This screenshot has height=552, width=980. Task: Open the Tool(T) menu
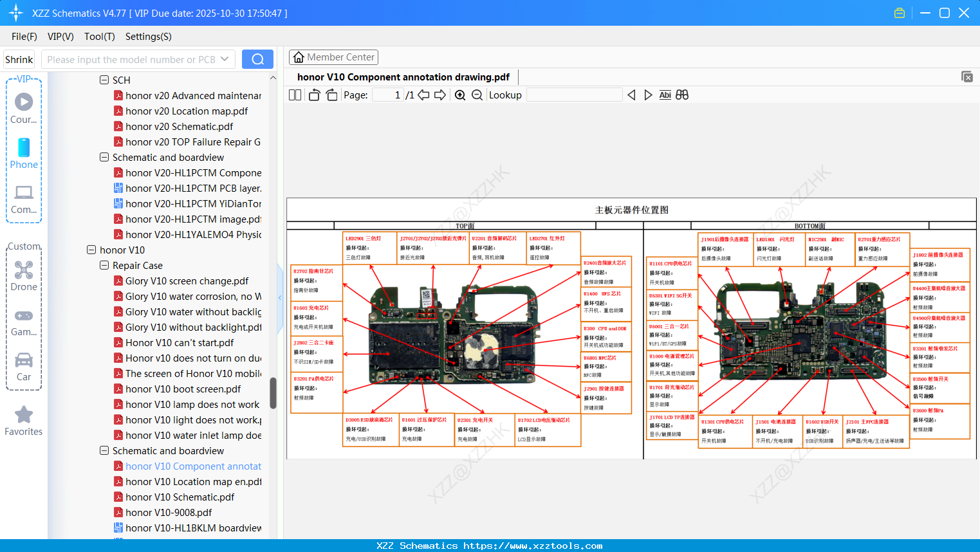99,37
